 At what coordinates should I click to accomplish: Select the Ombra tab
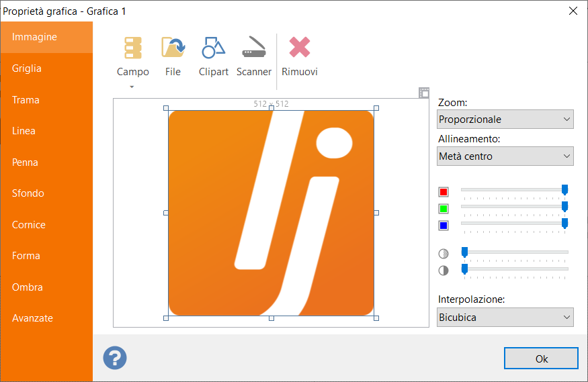(46, 287)
